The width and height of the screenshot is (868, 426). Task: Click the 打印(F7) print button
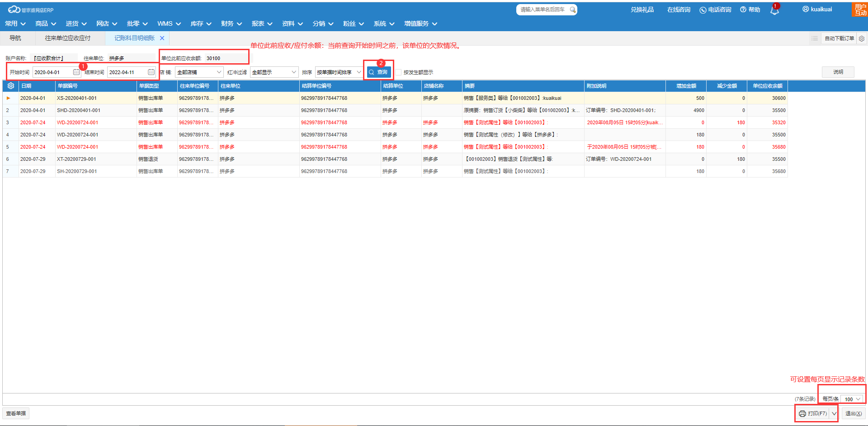click(813, 413)
